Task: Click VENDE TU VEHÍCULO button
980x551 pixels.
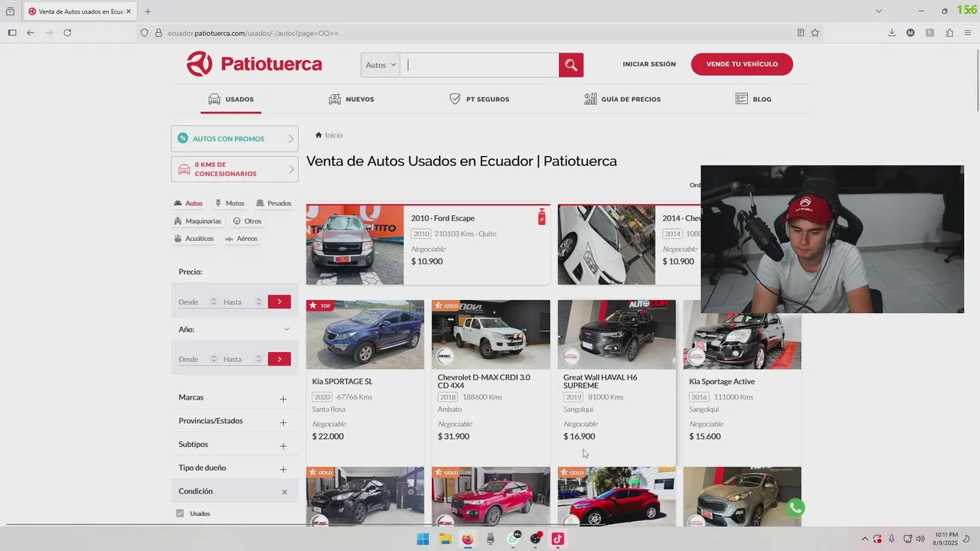Action: [x=742, y=64]
